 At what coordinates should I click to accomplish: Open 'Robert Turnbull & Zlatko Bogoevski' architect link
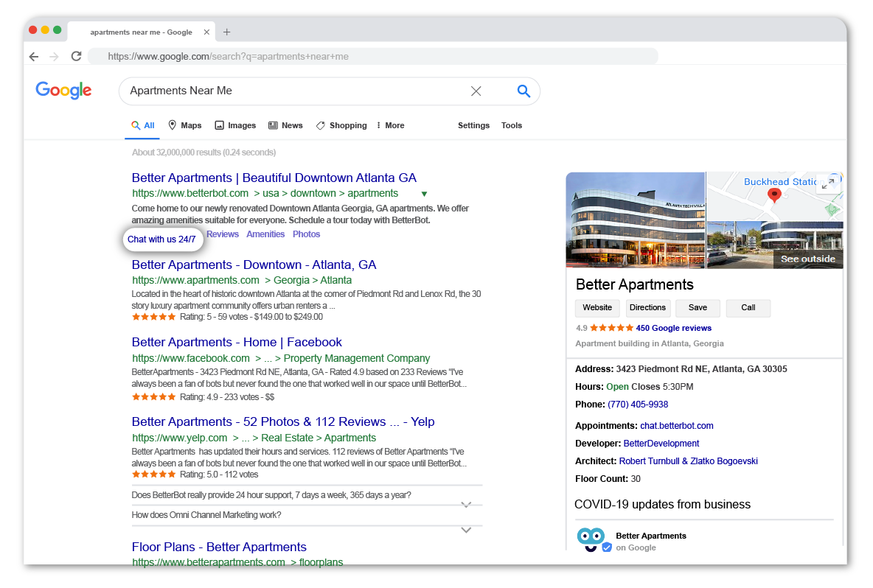pos(688,461)
